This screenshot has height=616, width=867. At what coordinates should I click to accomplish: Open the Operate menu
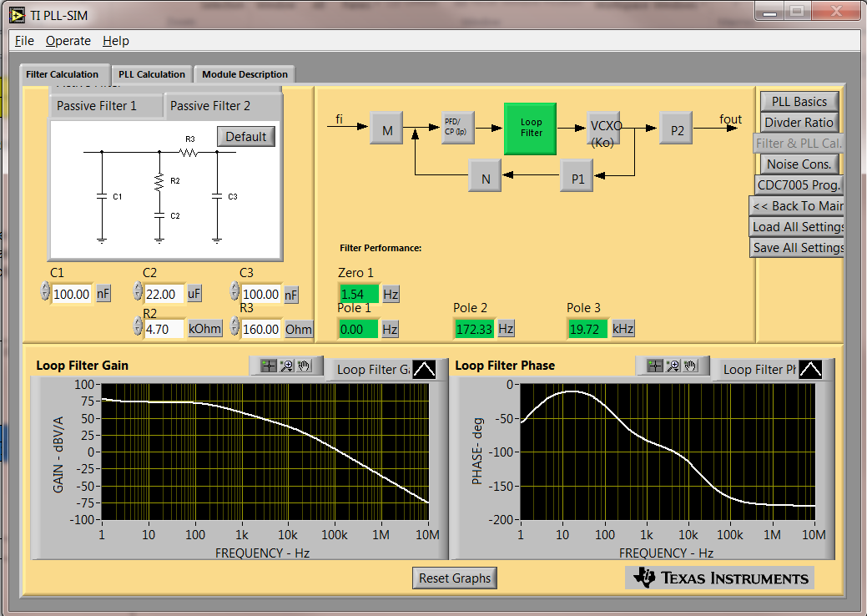click(x=68, y=41)
